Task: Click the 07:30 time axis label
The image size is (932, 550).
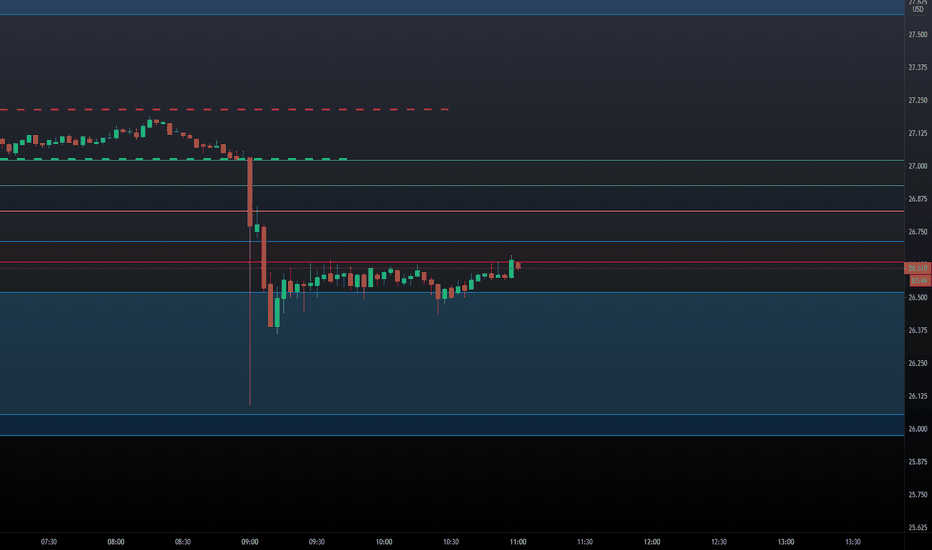Action: point(49,542)
